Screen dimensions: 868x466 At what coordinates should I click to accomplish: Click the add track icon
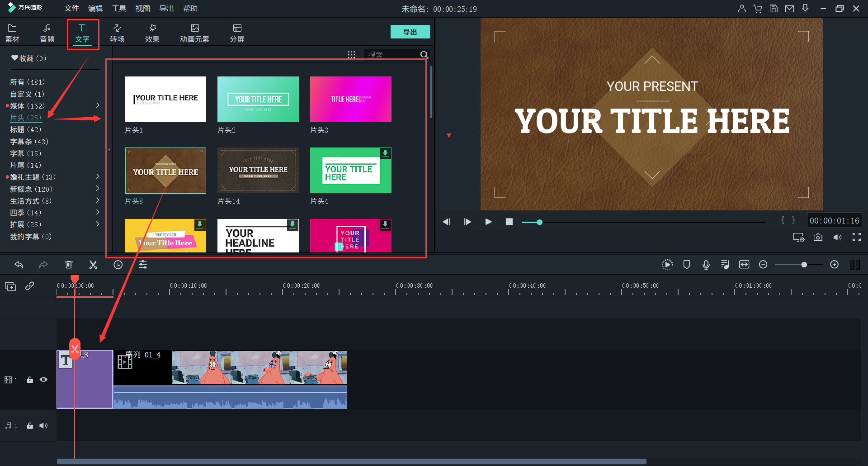(10, 286)
